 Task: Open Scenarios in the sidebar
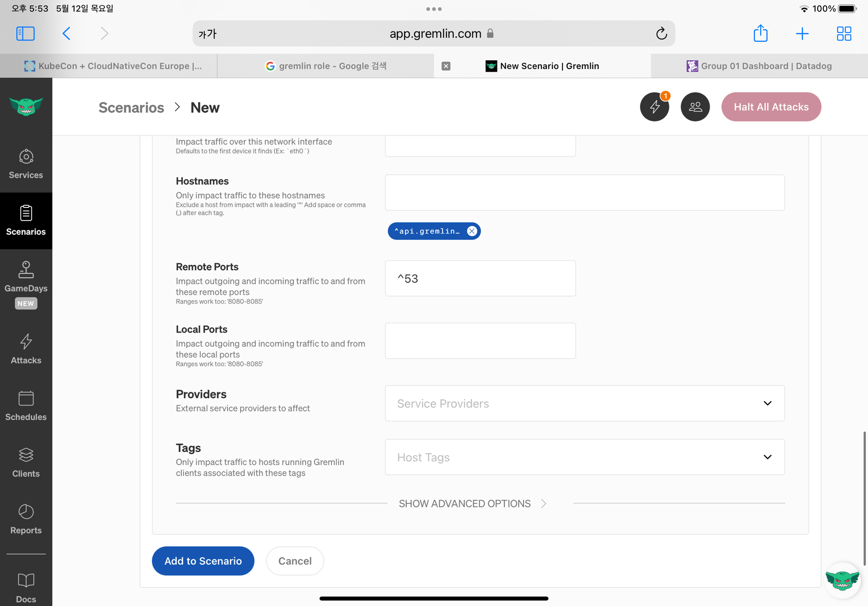click(26, 221)
